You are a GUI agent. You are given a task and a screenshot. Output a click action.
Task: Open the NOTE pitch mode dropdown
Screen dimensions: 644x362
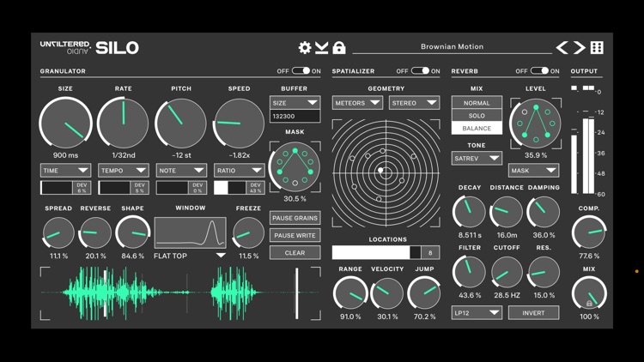[x=181, y=171]
